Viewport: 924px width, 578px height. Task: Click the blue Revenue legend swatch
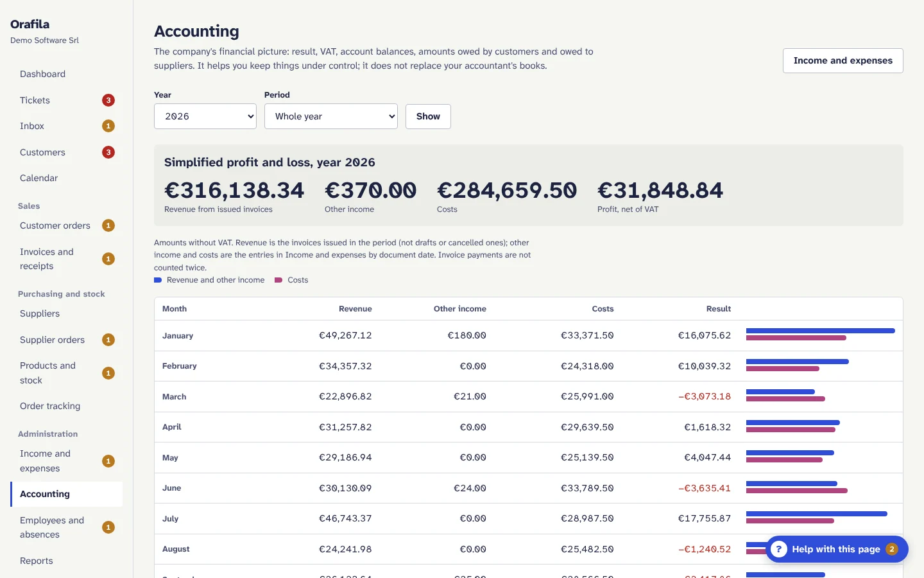point(158,280)
